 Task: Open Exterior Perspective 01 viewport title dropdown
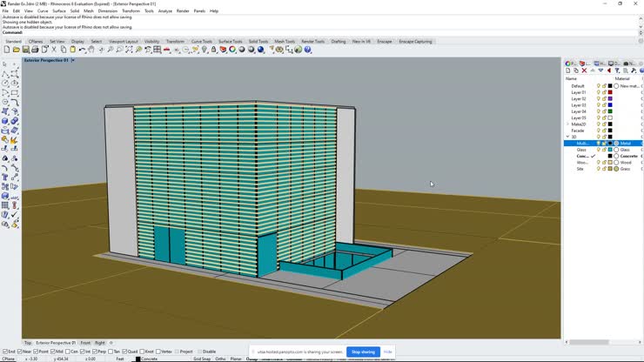pos(73,60)
